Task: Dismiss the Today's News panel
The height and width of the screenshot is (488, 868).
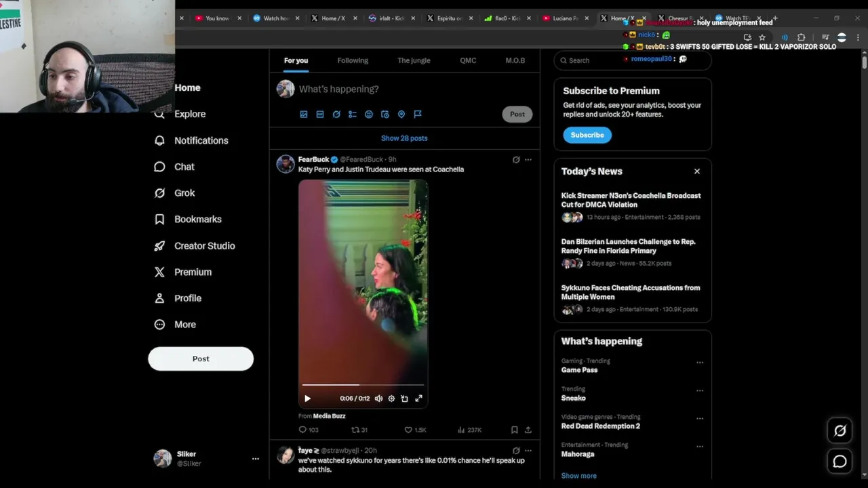Action: pos(697,171)
